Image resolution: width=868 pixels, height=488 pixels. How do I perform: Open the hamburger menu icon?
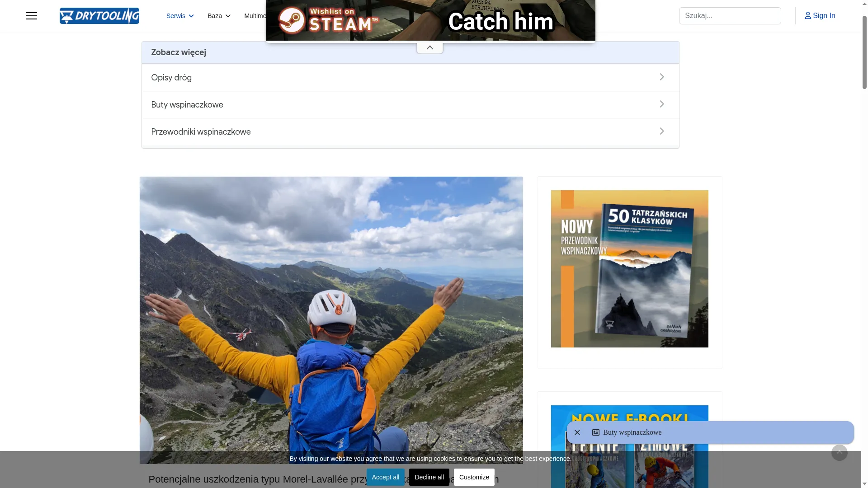tap(31, 16)
